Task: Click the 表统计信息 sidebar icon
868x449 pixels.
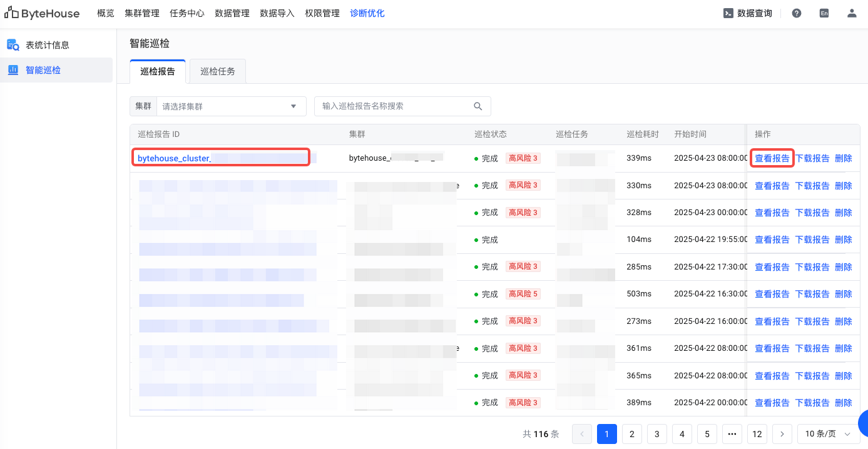Action: click(13, 45)
